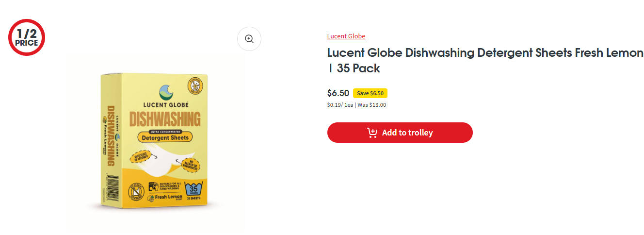Open the Lucent Globe brand link

point(346,36)
